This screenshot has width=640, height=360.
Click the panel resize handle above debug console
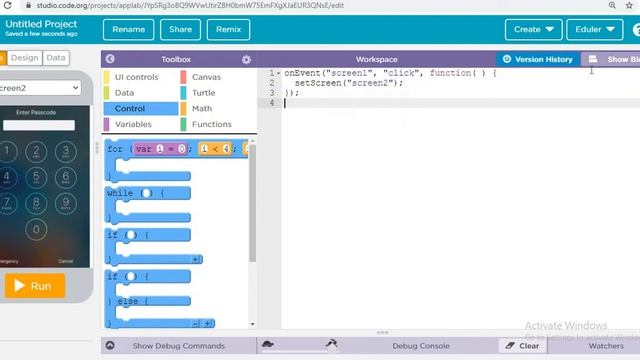[382, 333]
